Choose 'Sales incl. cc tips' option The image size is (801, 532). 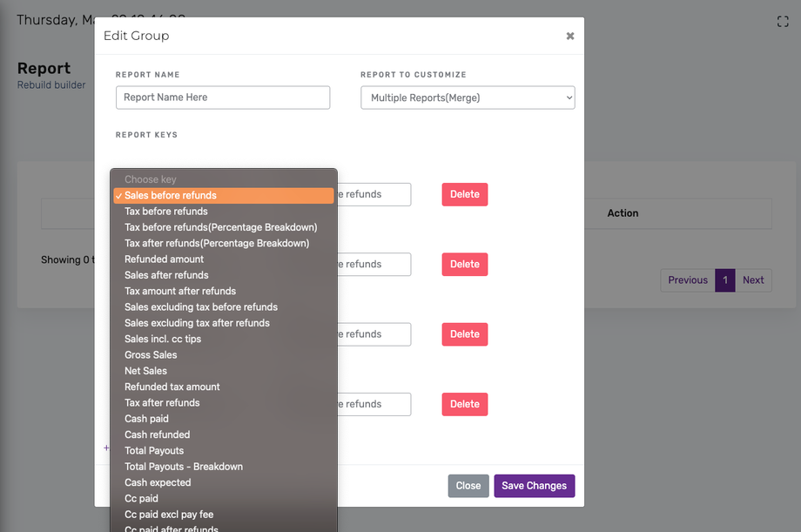[x=163, y=339]
